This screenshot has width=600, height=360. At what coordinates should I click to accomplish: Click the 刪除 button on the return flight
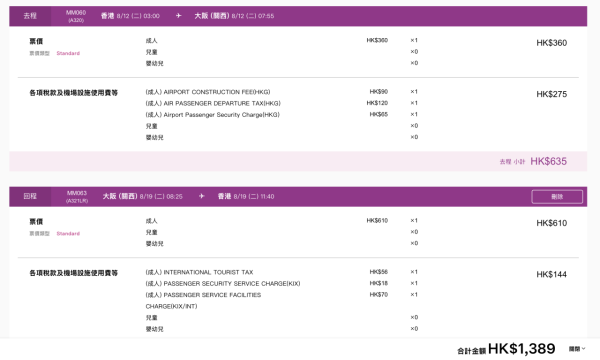[557, 197]
